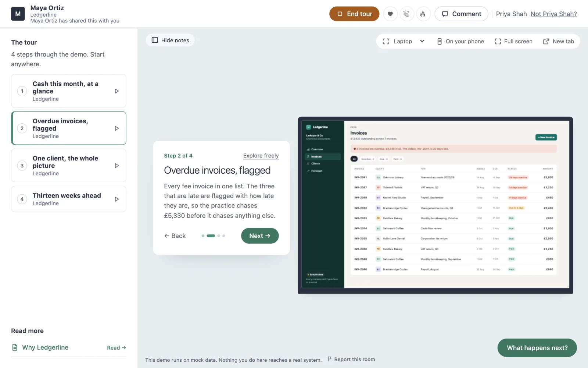588x368 pixels.
Task: Advance with the Next button
Action: pos(260,236)
